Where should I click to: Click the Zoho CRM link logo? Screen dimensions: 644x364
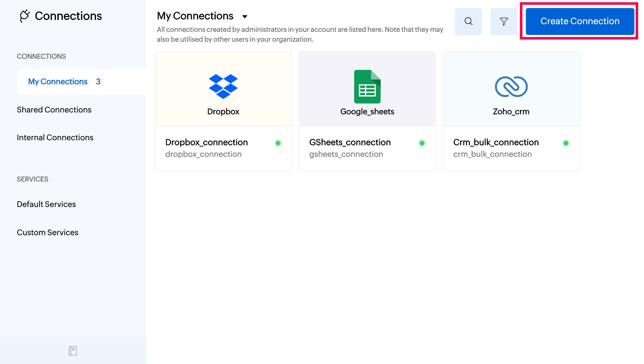pyautogui.click(x=511, y=86)
